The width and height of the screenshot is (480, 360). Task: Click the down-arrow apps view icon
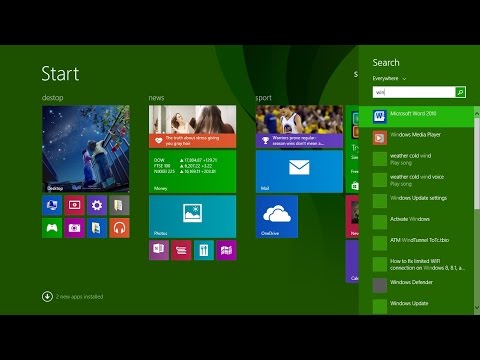(x=47, y=296)
